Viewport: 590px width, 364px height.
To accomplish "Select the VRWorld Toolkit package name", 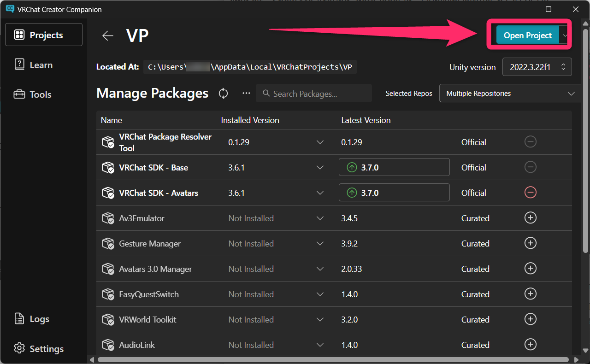I will [x=147, y=320].
